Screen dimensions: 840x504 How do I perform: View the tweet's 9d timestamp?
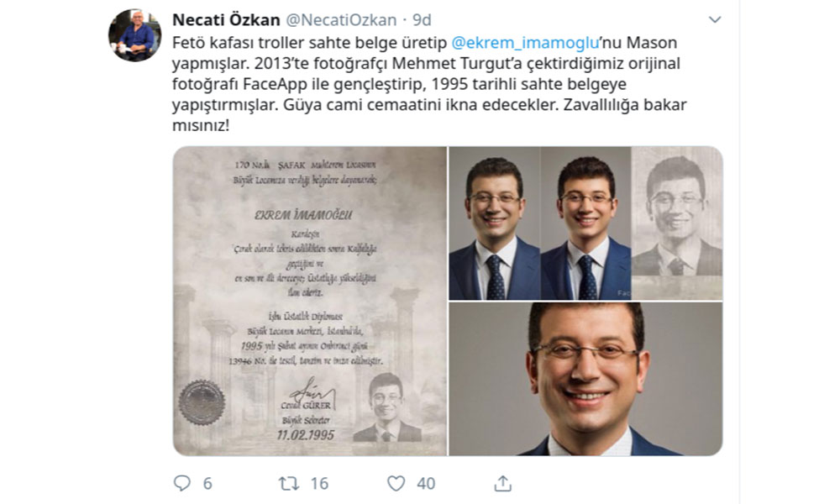point(423,20)
